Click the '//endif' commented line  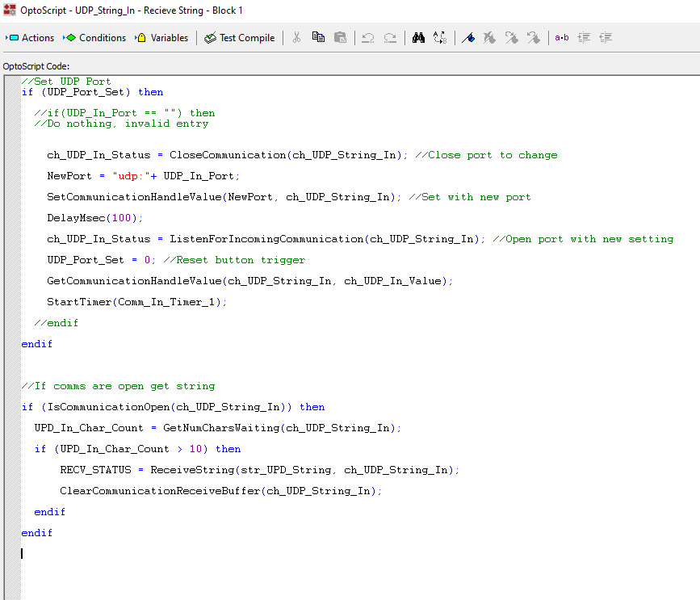point(57,323)
